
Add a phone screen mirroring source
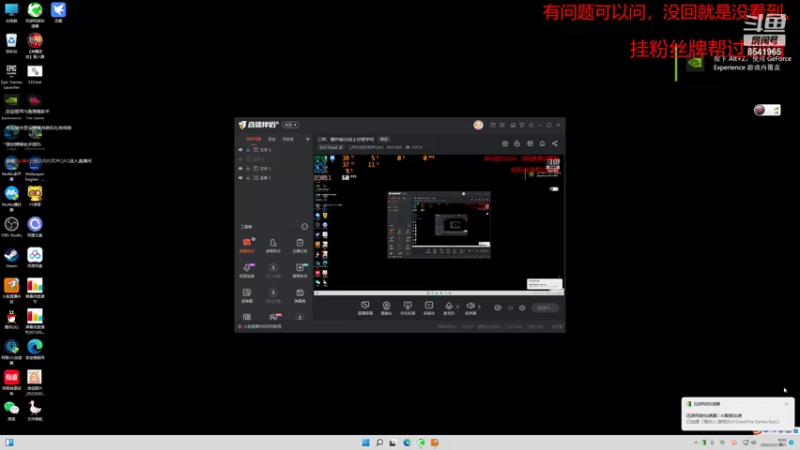(407, 308)
